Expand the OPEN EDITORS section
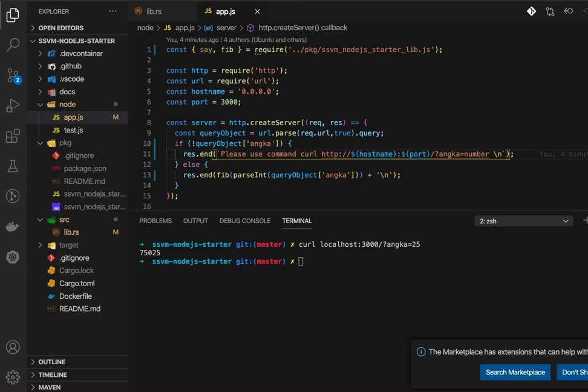Viewport: 588px width, 392px height. [x=78, y=28]
